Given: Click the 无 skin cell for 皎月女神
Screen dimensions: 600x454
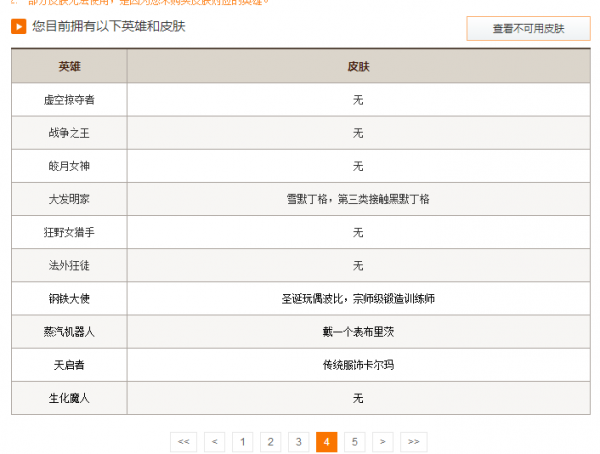Looking at the screenshot, I should pos(359,166).
